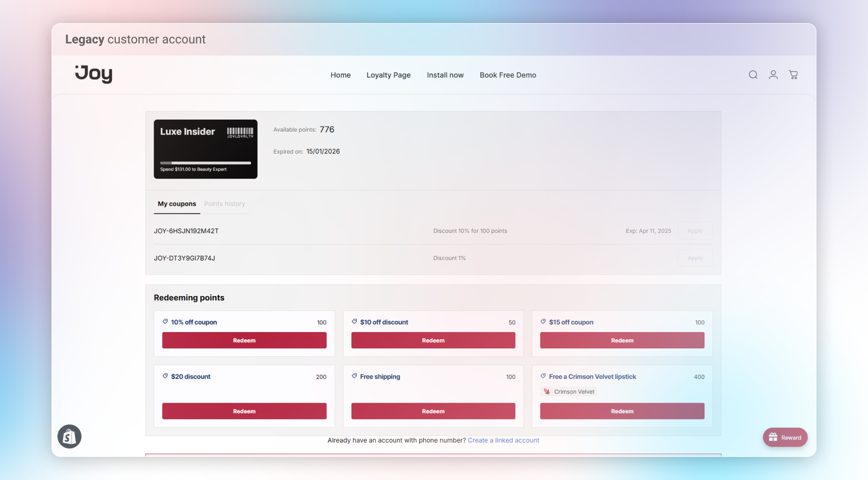
Task: Click the Install now nav link
Action: click(x=445, y=75)
